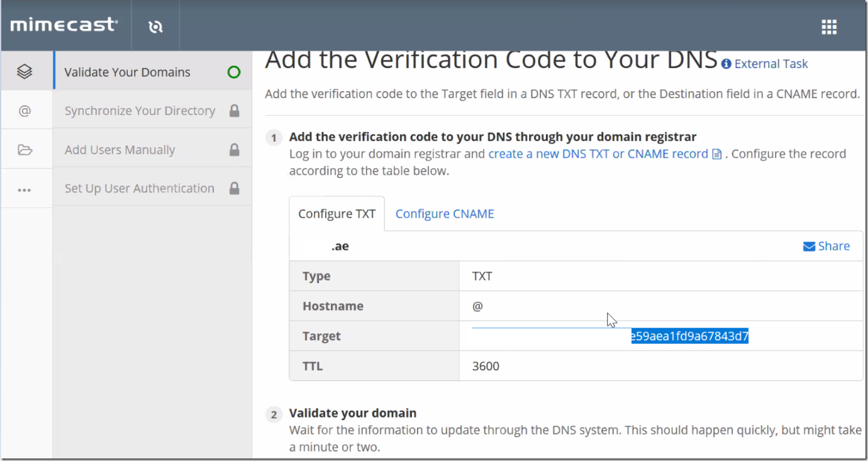This screenshot has width=868, height=461.
Task: Open Synchronize Your Directory step
Action: pos(153,111)
